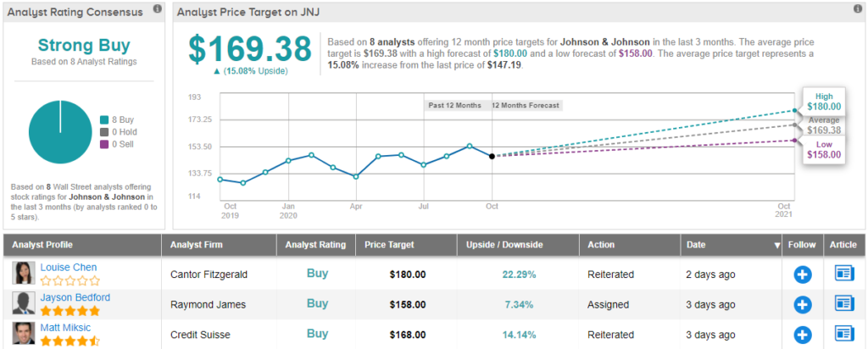Click Matt Miksic profile photo
This screenshot has width=868, height=349.
point(24,333)
